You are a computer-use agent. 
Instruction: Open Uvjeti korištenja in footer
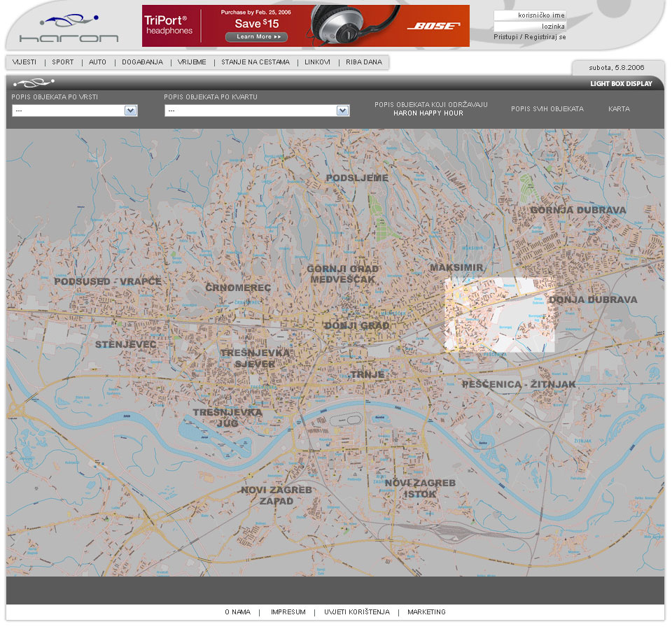click(356, 612)
